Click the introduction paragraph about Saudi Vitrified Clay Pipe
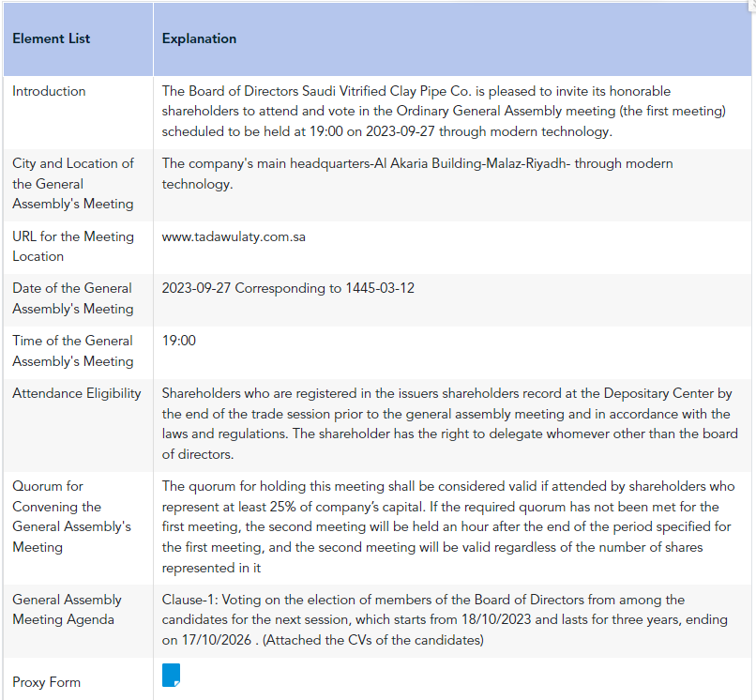This screenshot has width=756, height=700. [444, 112]
